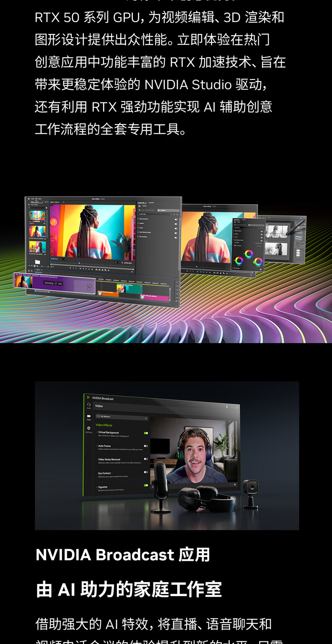Expand Vignette options chevron
Viewport: 332px width, 644px height.
(97, 487)
